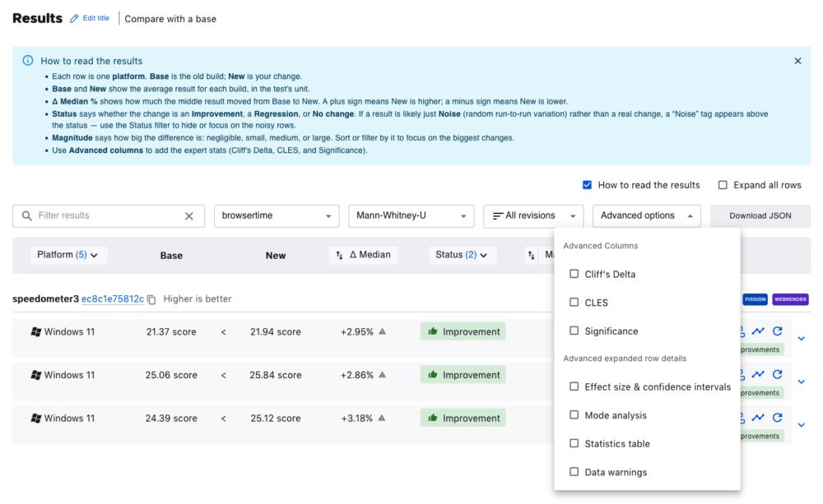
Task: Open the graph icon in the 24.39 score row
Action: [x=758, y=418]
